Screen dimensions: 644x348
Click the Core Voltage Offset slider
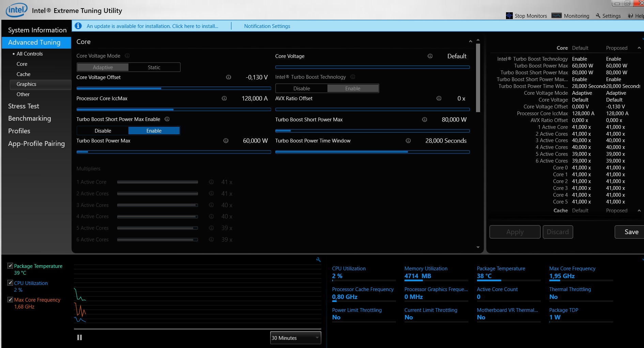pos(174,88)
